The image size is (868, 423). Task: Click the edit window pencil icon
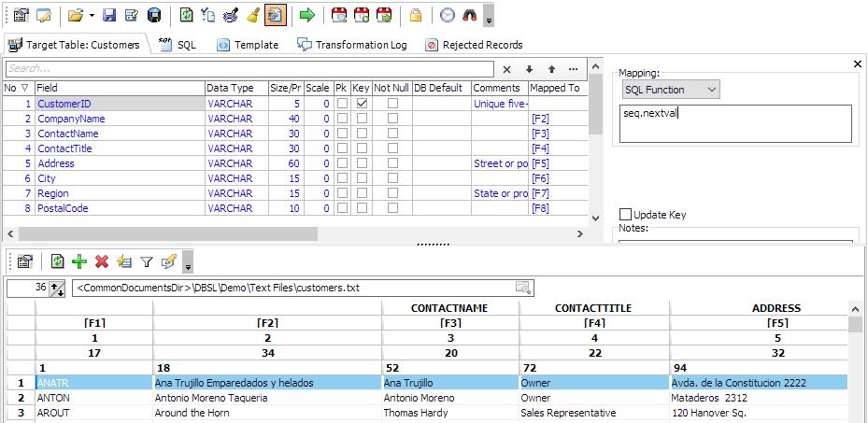pos(44,16)
